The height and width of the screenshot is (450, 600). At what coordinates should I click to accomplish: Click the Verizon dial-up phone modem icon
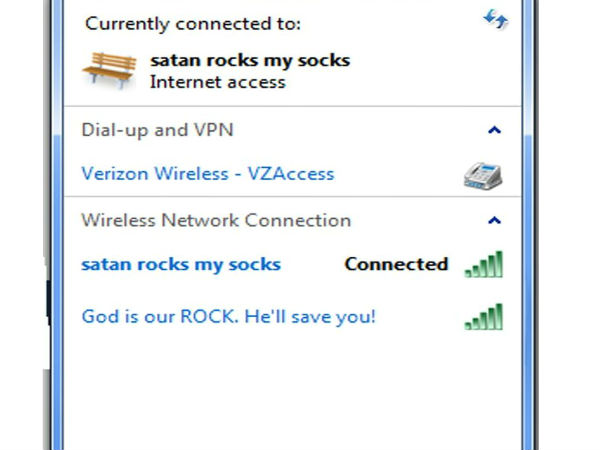[484, 175]
